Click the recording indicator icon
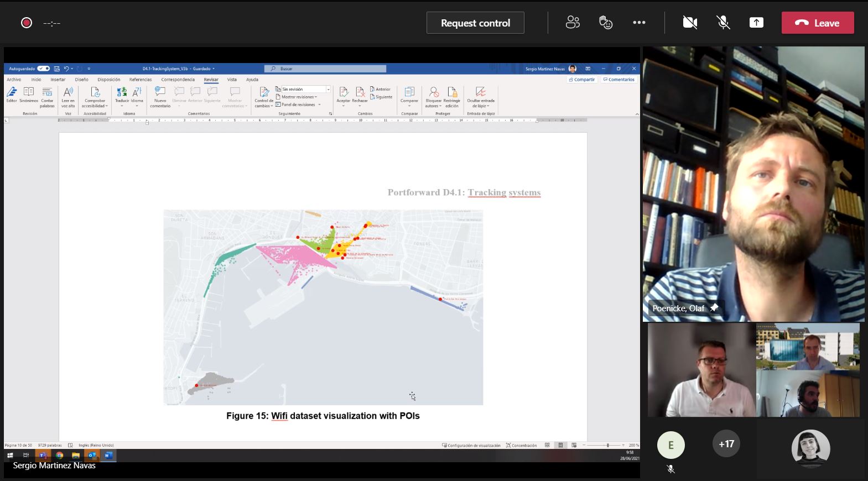Screen dimensions: 868x481 click(x=26, y=23)
